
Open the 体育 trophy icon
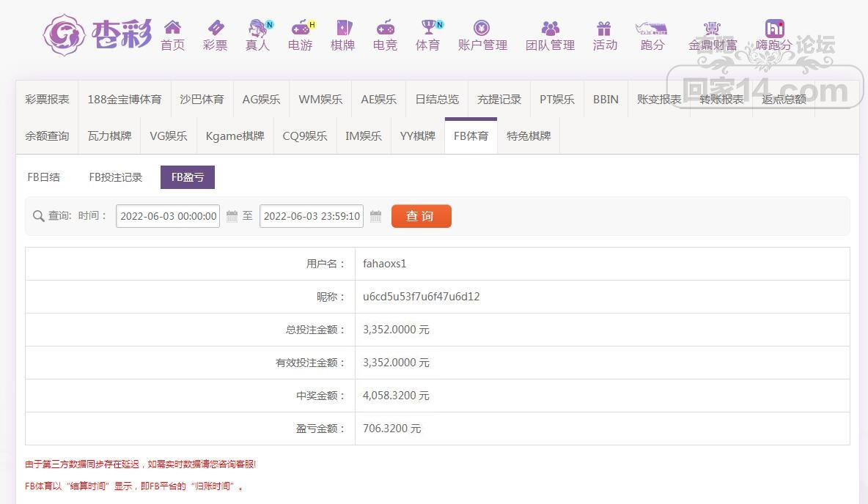(428, 29)
